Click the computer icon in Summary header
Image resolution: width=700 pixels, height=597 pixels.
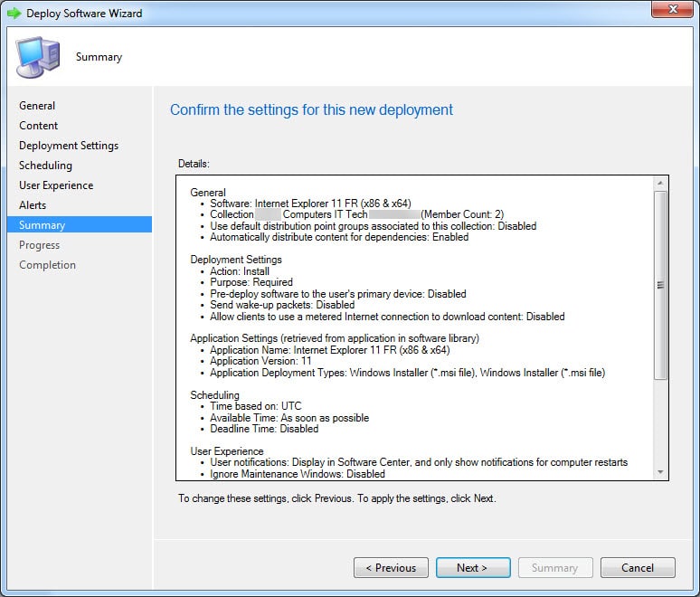click(38, 57)
